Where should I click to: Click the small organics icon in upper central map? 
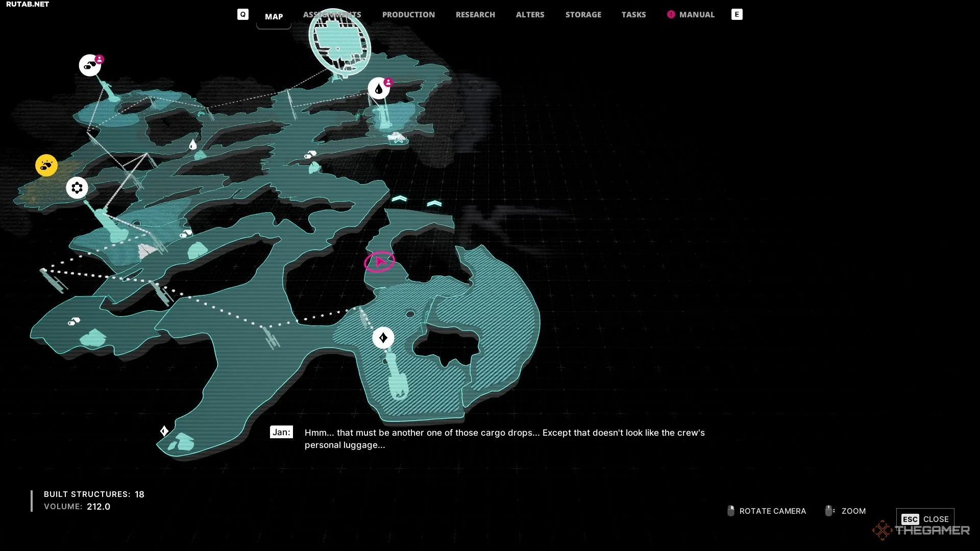(310, 155)
